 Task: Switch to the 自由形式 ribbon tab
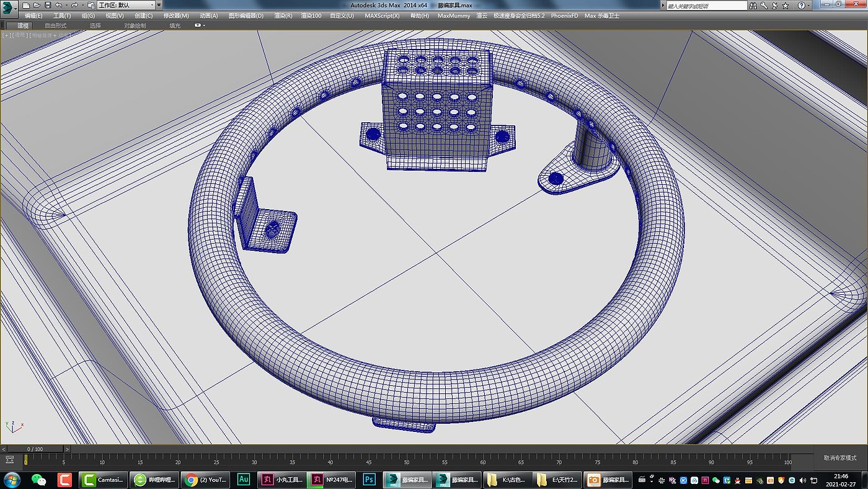(56, 26)
